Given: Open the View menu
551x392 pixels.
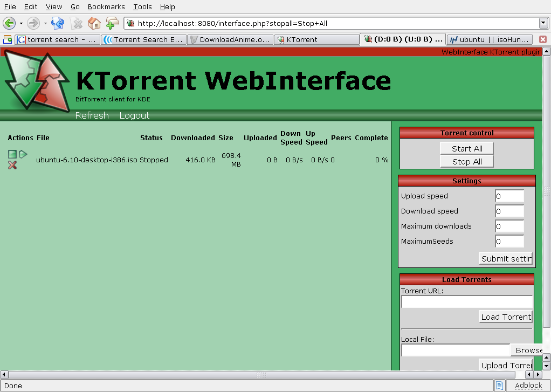Looking at the screenshot, I should (x=54, y=6).
